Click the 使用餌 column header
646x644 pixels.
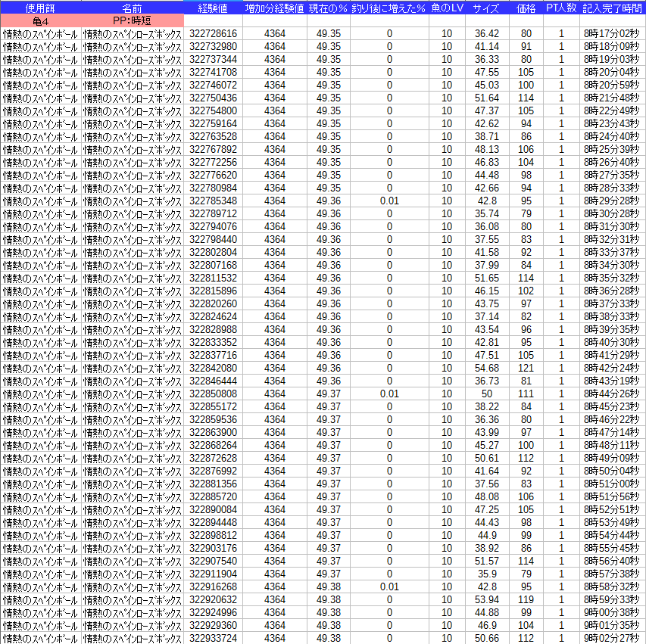(x=40, y=8)
